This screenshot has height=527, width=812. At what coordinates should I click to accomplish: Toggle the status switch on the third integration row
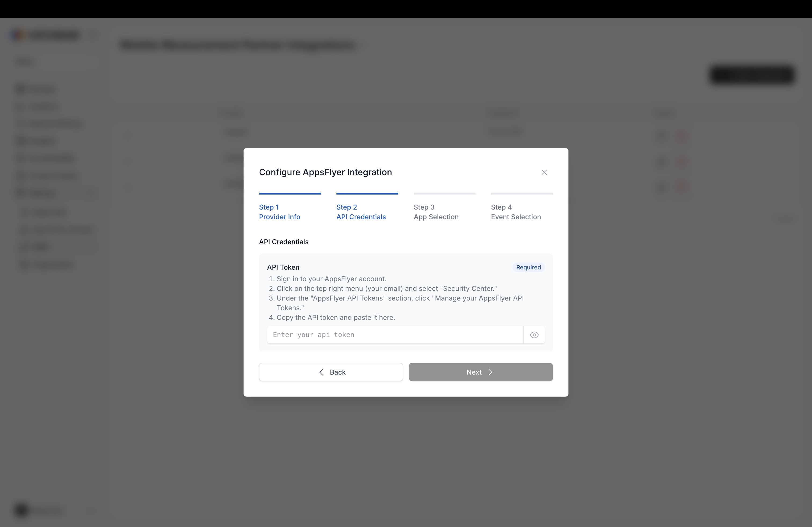(x=661, y=187)
